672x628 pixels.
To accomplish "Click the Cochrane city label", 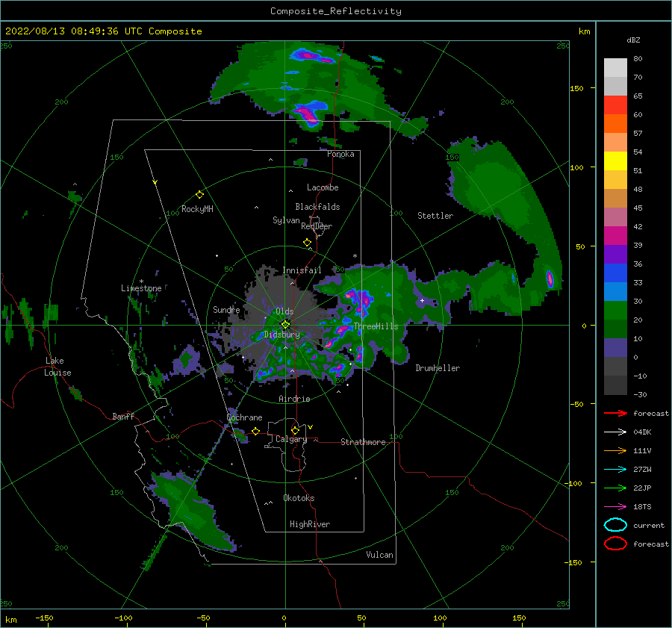I will [244, 417].
